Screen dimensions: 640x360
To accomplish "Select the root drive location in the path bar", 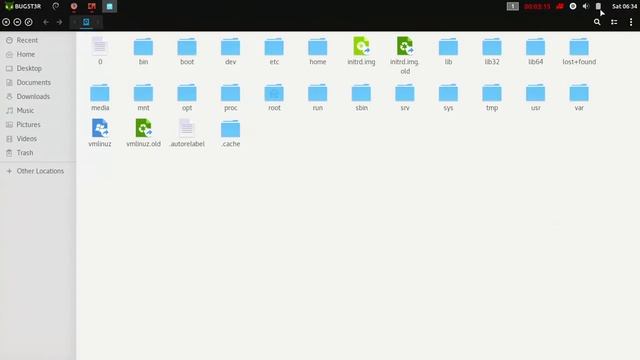I will 86,22.
